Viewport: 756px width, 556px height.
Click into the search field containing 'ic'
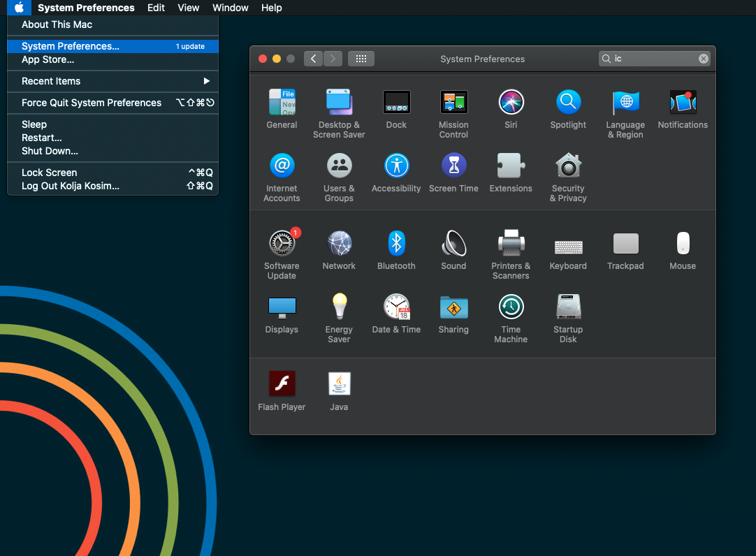pyautogui.click(x=654, y=59)
